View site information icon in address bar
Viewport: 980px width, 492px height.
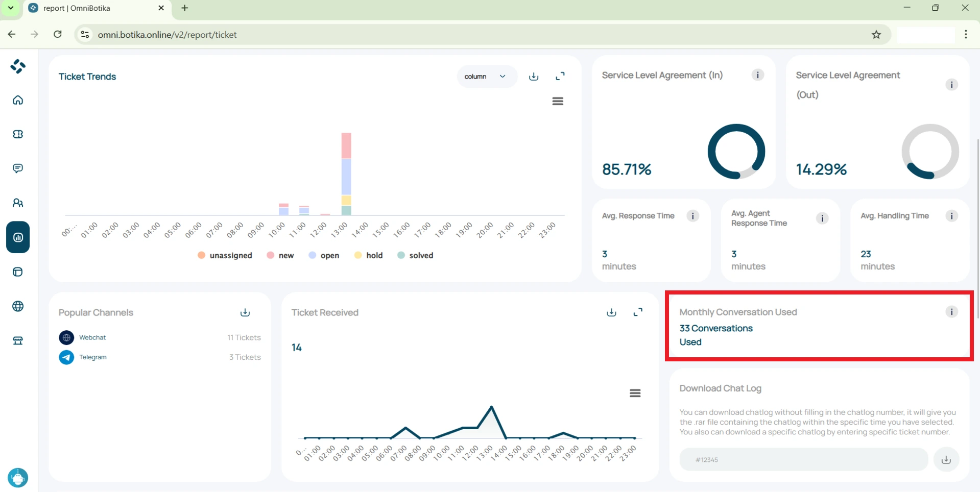click(x=85, y=35)
